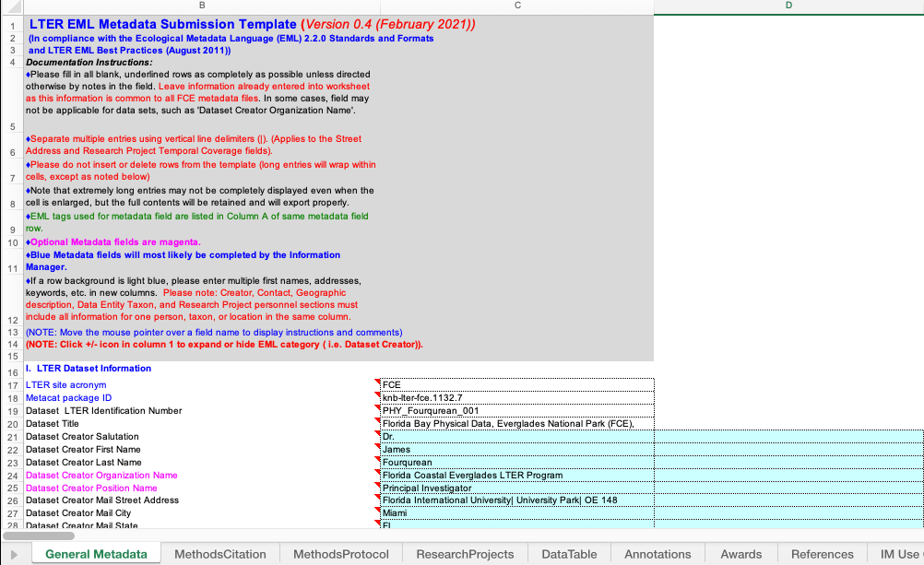This screenshot has height=565, width=924.
Task: Open the ResearchProjects sheet tab
Action: pos(465,554)
